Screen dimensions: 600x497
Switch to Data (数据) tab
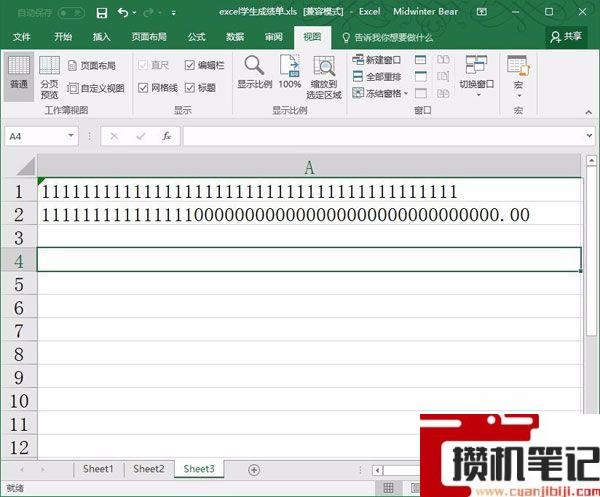coord(235,37)
